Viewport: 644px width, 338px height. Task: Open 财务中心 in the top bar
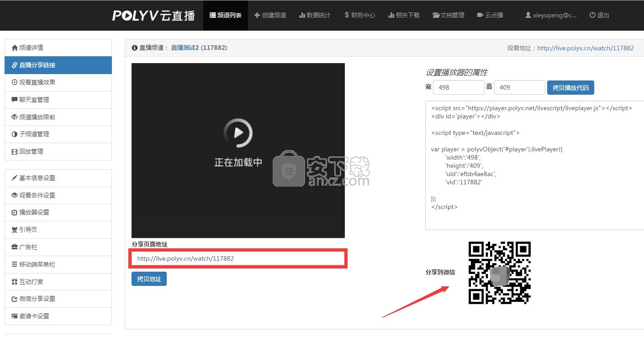[x=359, y=15]
